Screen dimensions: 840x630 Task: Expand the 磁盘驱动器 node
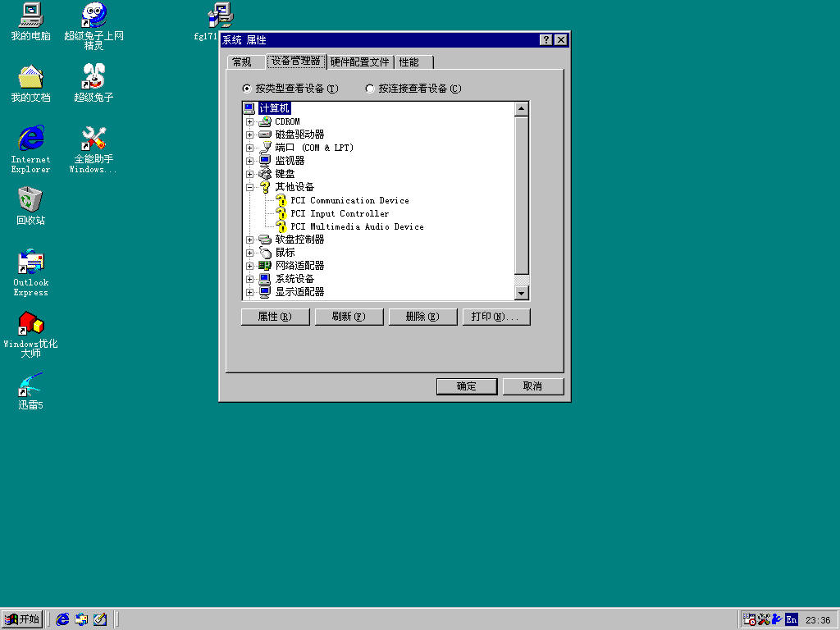[249, 135]
